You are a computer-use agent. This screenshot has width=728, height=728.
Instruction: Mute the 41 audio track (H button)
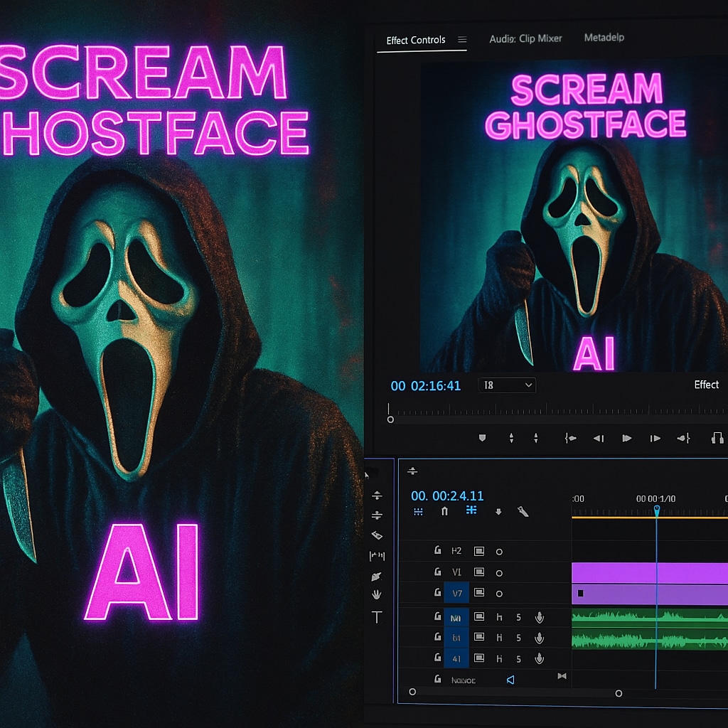pyautogui.click(x=499, y=659)
